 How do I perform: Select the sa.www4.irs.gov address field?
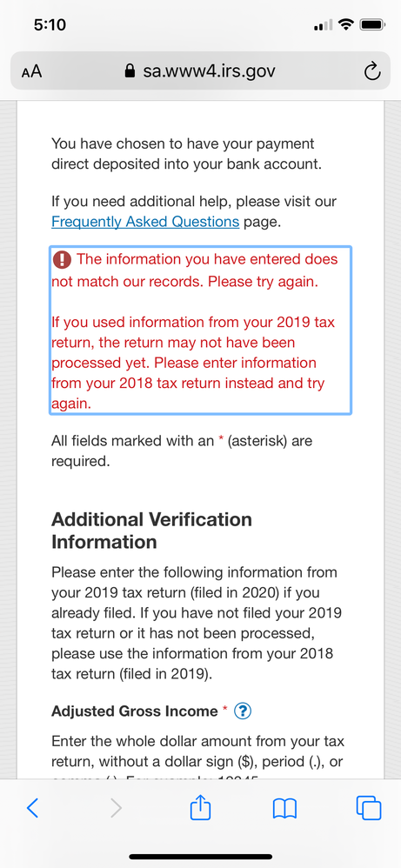tap(200, 71)
